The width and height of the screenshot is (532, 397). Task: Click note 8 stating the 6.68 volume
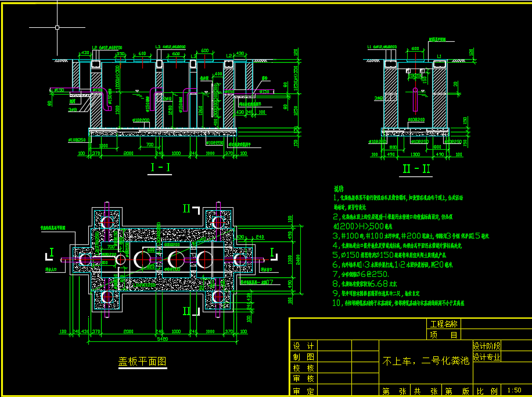[x=365, y=283]
